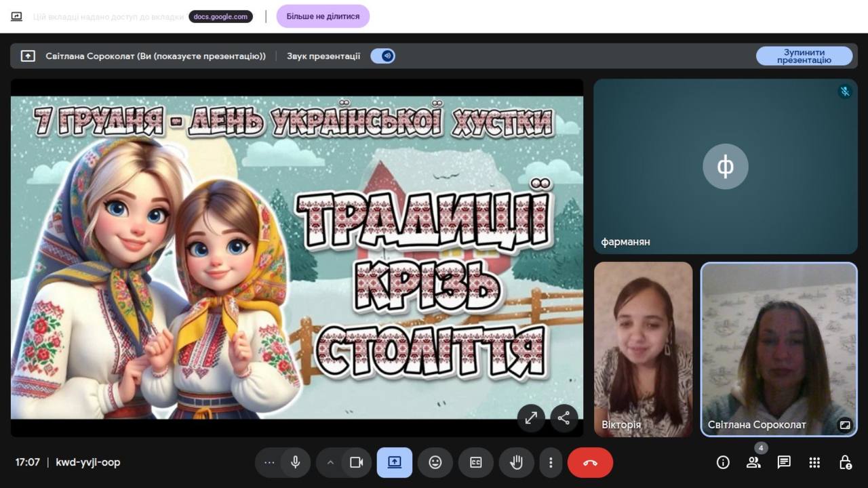
Task: Open the in-call chat panel
Action: coord(784,462)
